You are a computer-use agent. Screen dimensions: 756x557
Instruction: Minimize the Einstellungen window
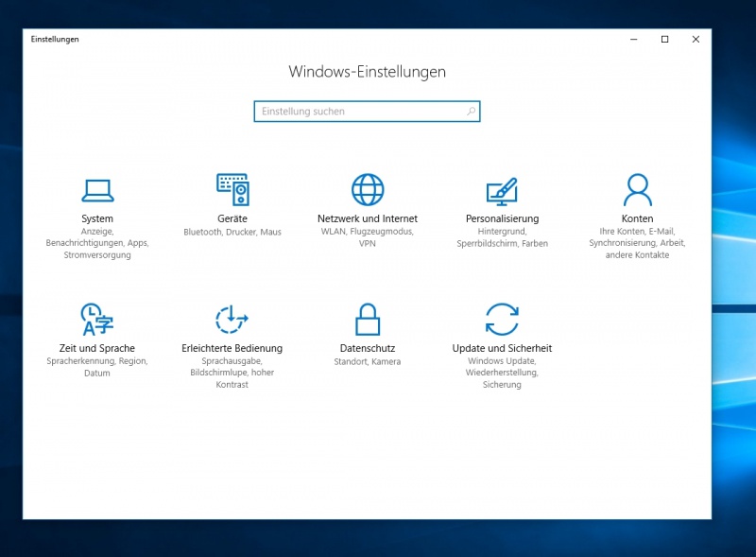tap(634, 39)
